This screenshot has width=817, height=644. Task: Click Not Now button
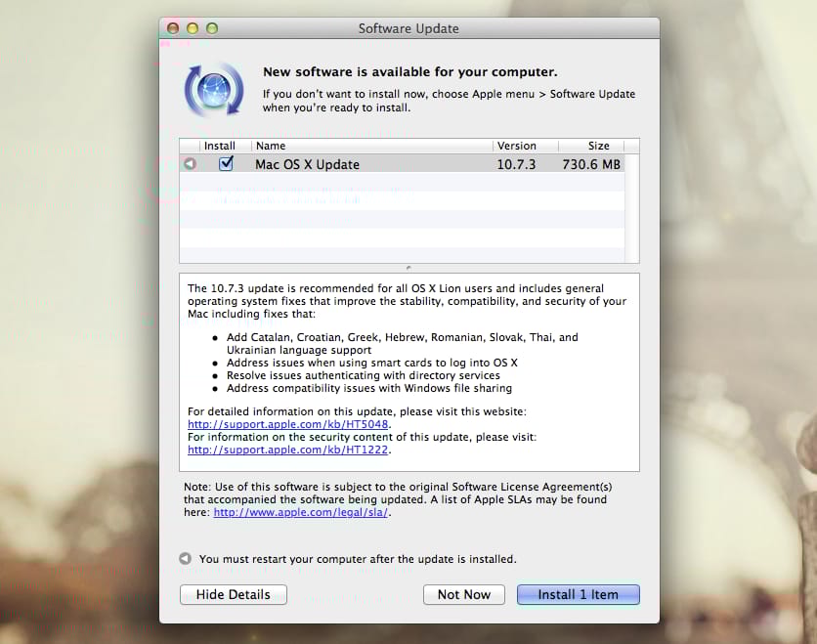coord(464,594)
